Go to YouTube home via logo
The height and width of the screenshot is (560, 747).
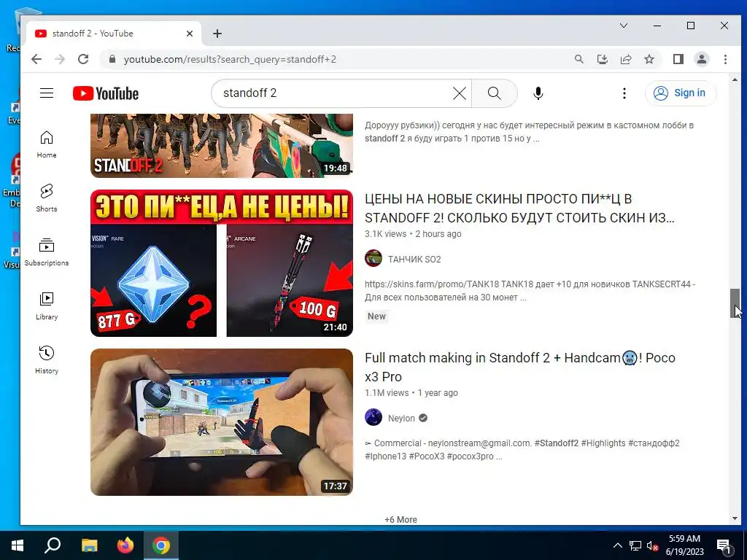106,93
